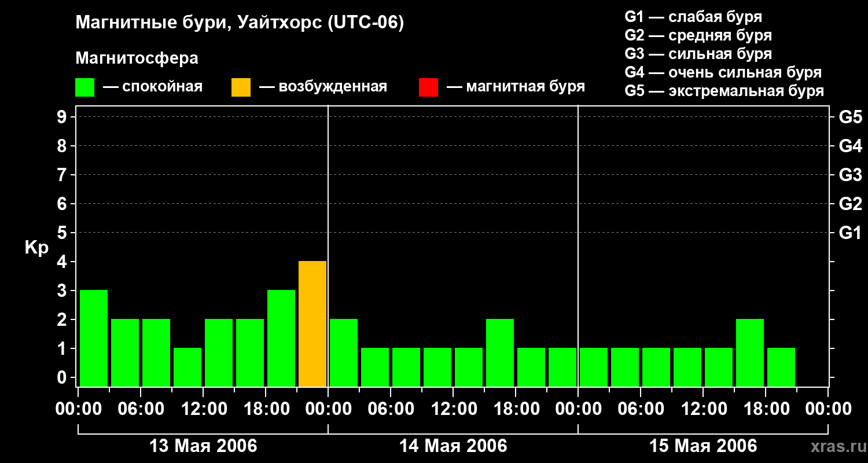
Task: Click the '— магнитная буря' legend label
Action: pos(516,87)
